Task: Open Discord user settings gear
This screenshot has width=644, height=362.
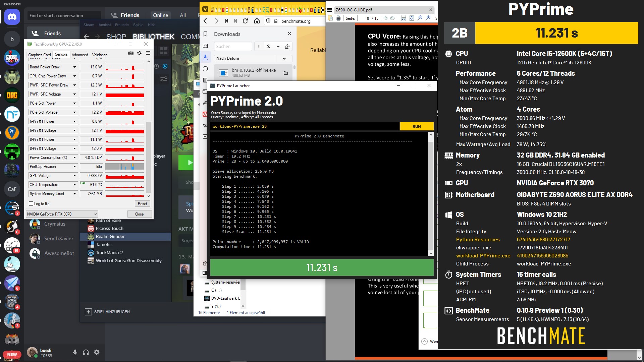Action: click(x=97, y=352)
